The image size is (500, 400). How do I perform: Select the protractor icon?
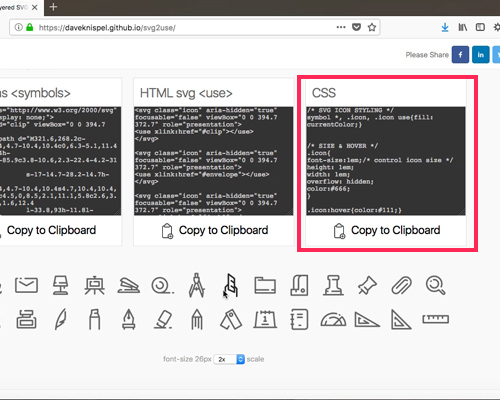333,319
